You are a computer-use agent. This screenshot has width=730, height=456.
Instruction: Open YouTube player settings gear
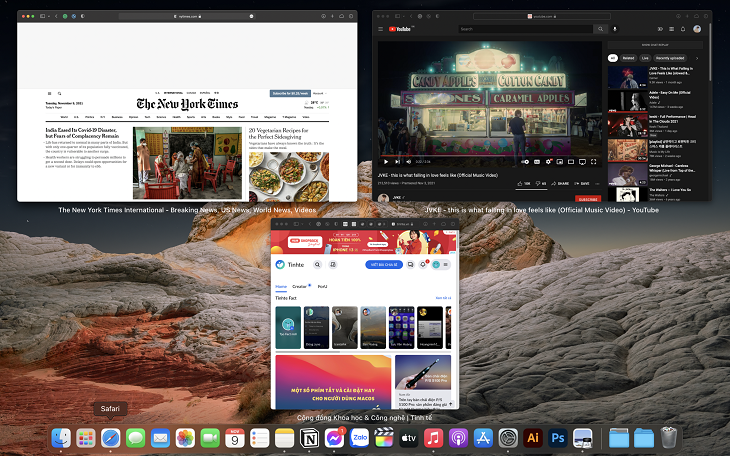(548, 162)
